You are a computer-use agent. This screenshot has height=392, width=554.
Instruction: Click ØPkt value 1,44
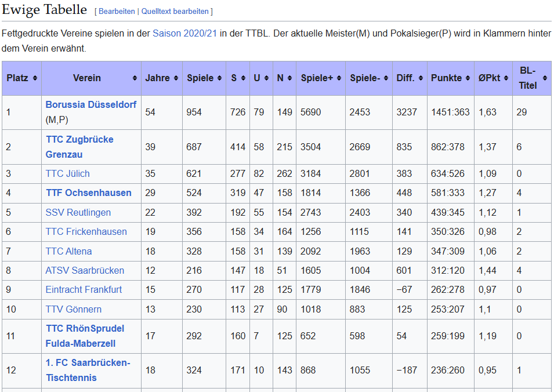pos(487,271)
